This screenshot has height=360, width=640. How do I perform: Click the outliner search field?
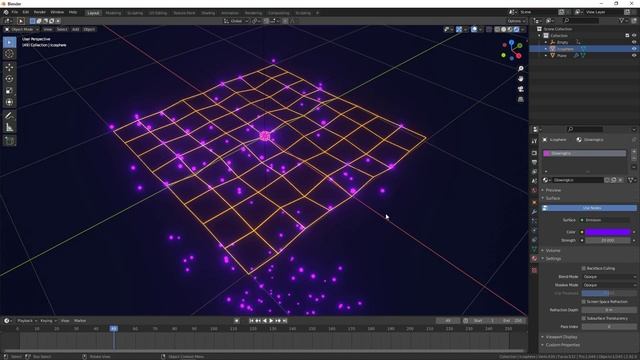click(x=581, y=20)
